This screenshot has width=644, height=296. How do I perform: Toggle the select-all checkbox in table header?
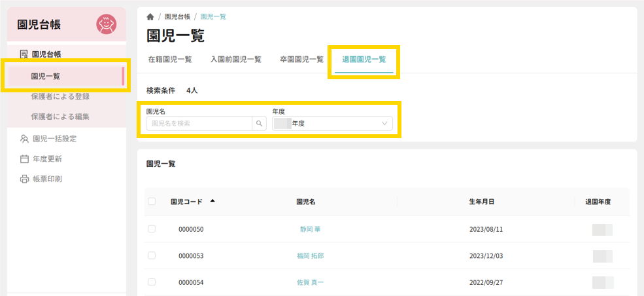[152, 202]
